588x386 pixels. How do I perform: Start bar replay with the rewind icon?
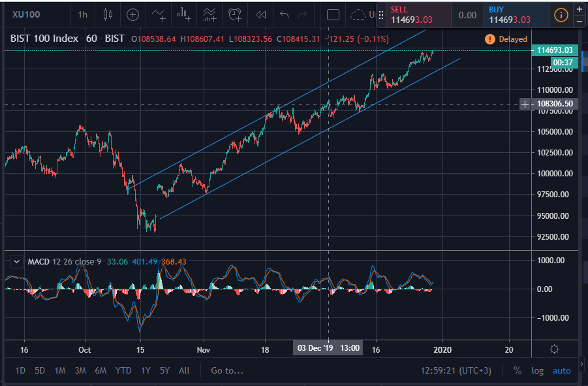pos(260,14)
